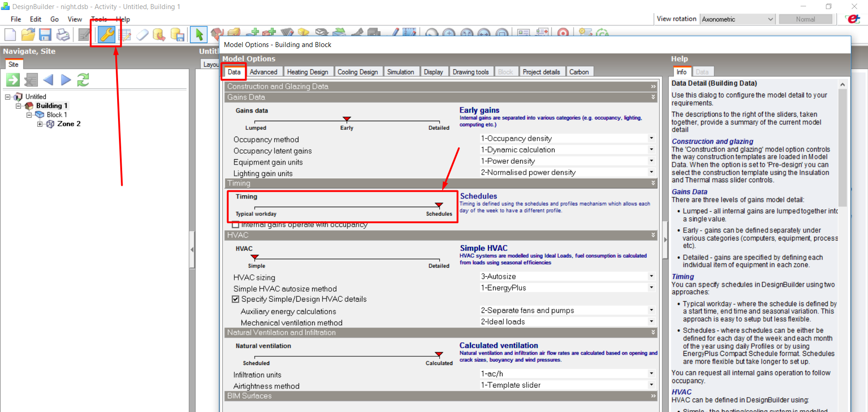Toggle Internal gains operate with occupancy checkbox
868x412 pixels.
click(235, 225)
